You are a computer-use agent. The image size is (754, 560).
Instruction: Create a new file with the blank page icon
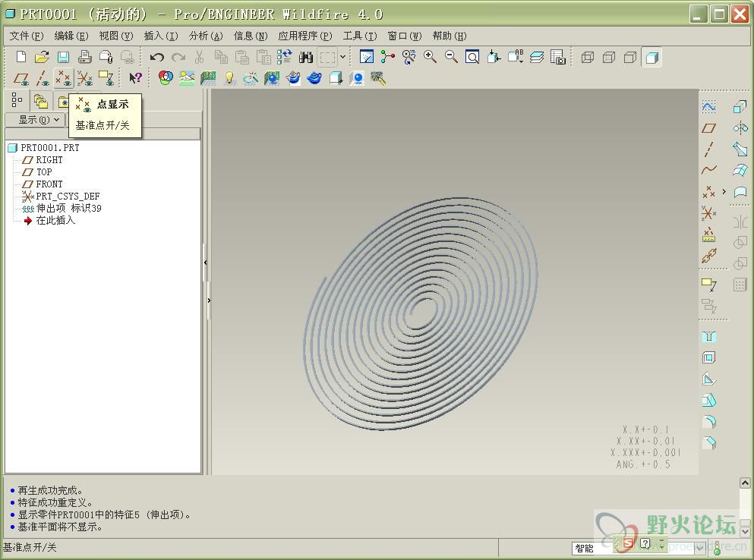(21, 57)
